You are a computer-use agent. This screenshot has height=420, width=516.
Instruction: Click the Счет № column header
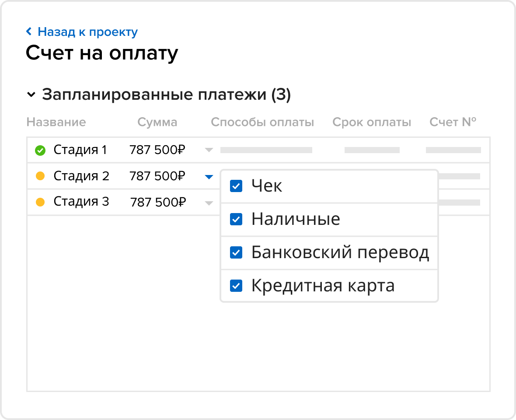point(453,122)
